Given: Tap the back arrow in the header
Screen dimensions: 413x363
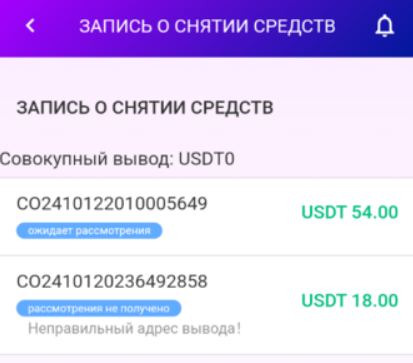Looking at the screenshot, I should click(30, 26).
